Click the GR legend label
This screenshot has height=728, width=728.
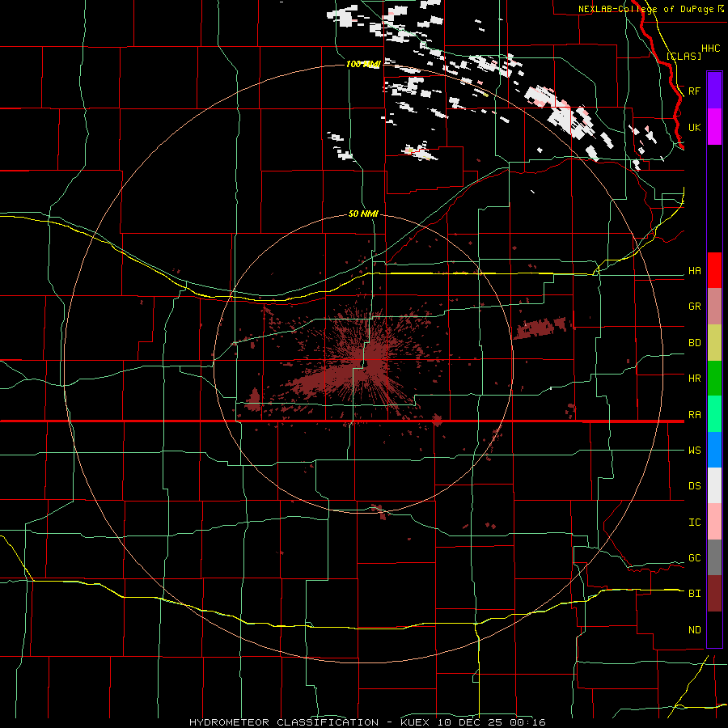[694, 307]
